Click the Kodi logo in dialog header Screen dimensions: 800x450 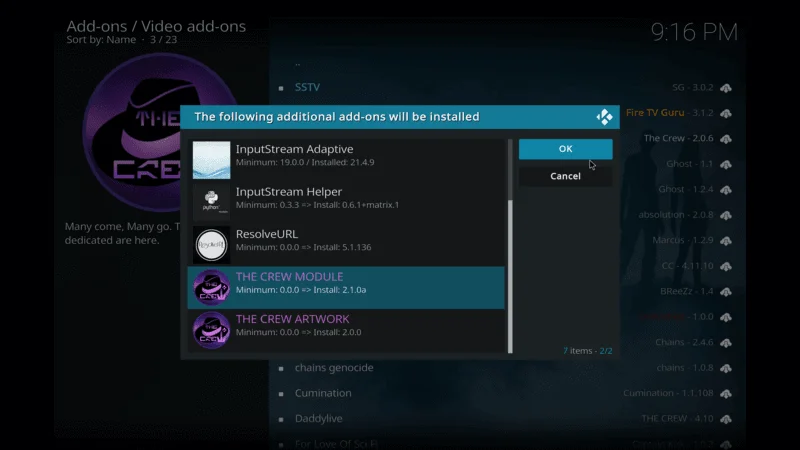point(605,117)
